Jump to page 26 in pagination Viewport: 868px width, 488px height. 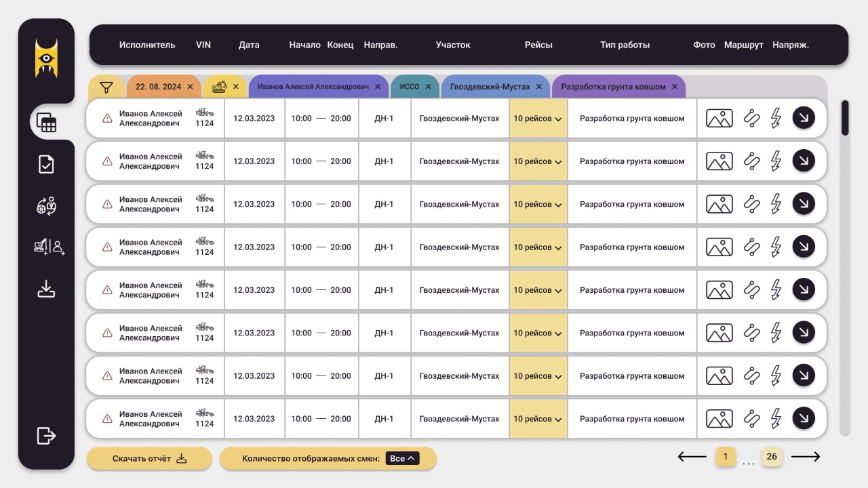click(772, 457)
